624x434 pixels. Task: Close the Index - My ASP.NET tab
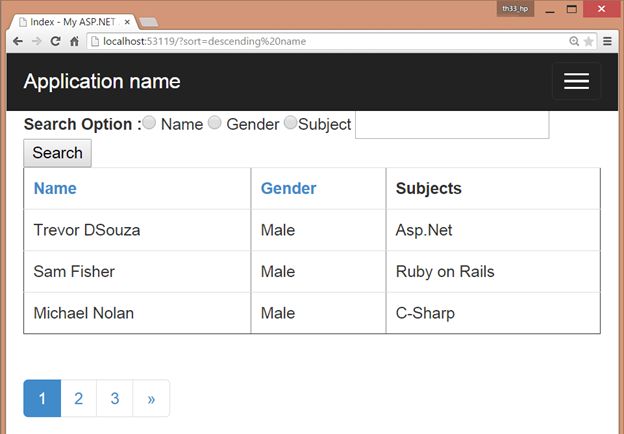pos(127,21)
